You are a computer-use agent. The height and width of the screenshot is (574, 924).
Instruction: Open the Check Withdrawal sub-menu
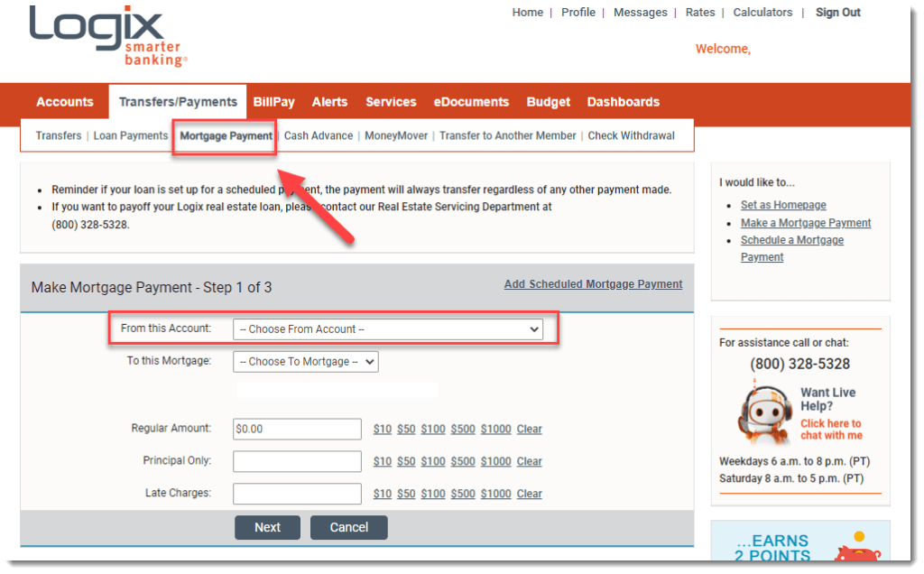click(x=631, y=135)
